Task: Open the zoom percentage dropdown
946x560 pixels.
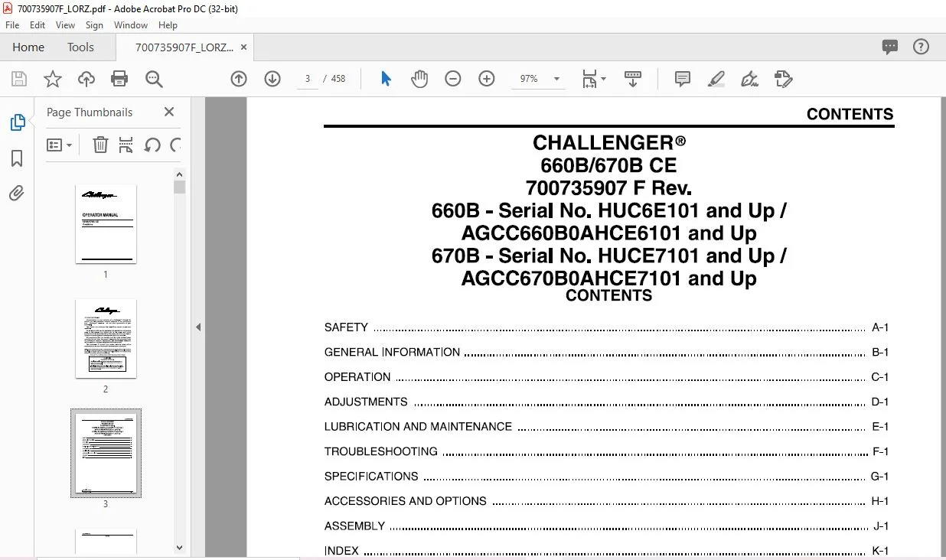Action: coord(556,79)
